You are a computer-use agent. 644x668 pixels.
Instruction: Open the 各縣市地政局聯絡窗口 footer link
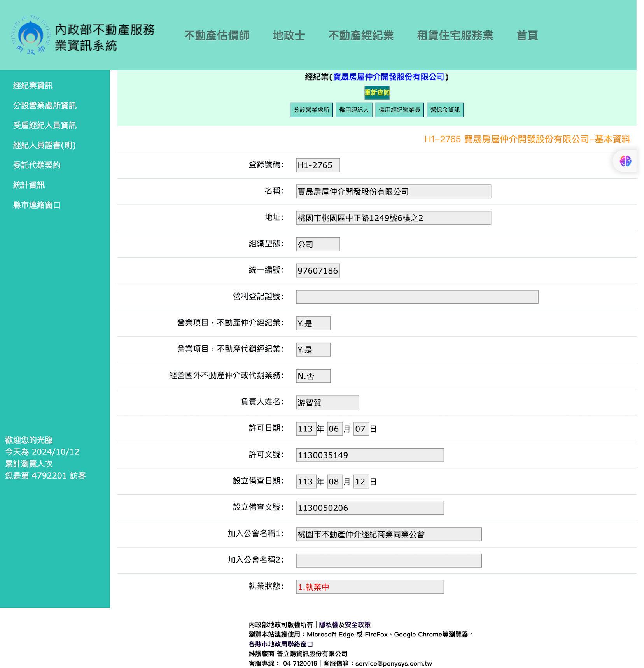click(x=281, y=644)
